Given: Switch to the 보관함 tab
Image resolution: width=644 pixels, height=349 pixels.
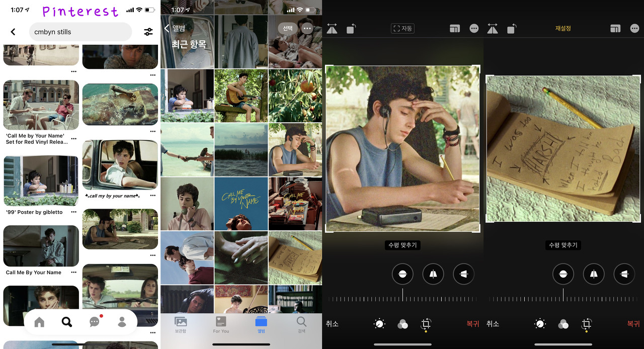Looking at the screenshot, I should coord(181,325).
